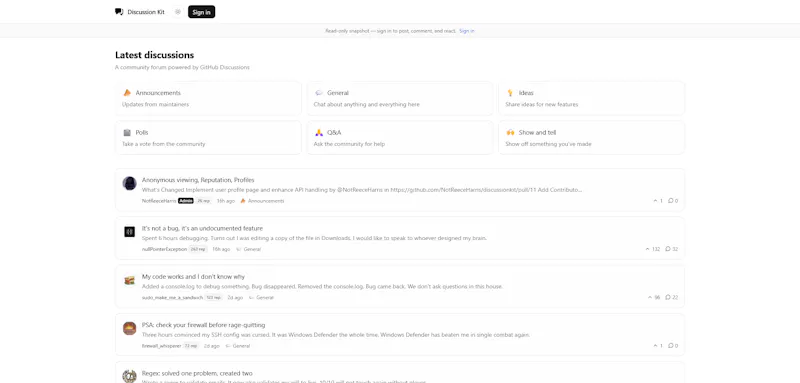The height and width of the screenshot is (383, 800).
Task: Click the comment bubble icon showing 32
Action: click(x=668, y=249)
